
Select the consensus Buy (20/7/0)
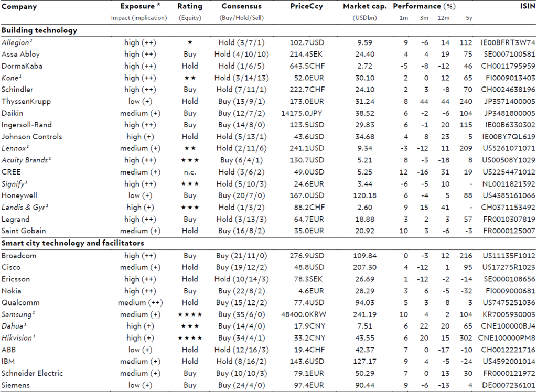pyautogui.click(x=241, y=195)
